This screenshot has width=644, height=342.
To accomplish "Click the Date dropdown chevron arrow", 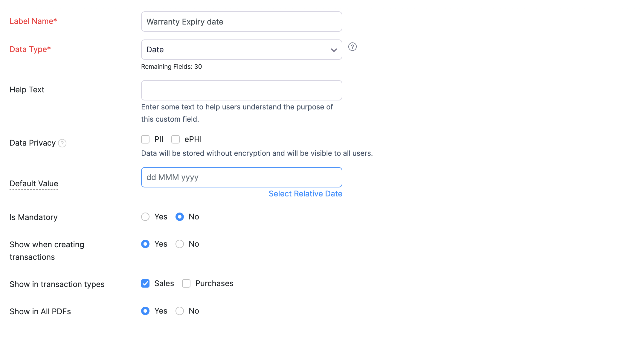I will (334, 50).
